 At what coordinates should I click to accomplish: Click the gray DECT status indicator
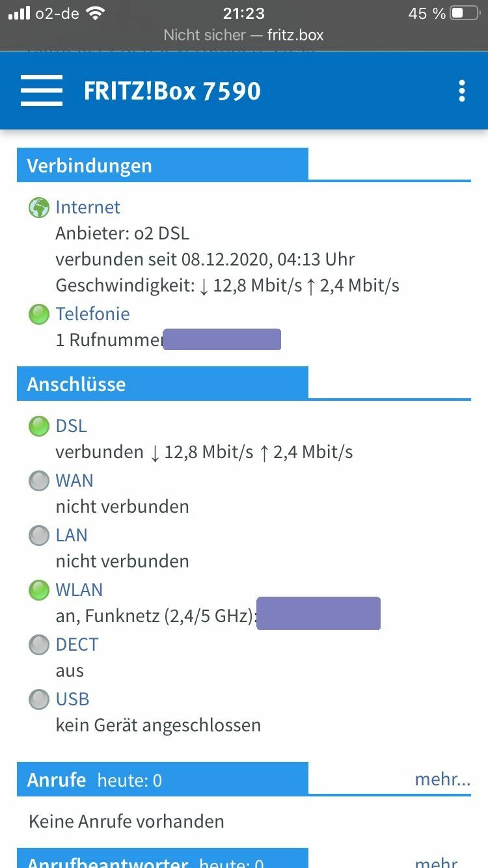[39, 645]
